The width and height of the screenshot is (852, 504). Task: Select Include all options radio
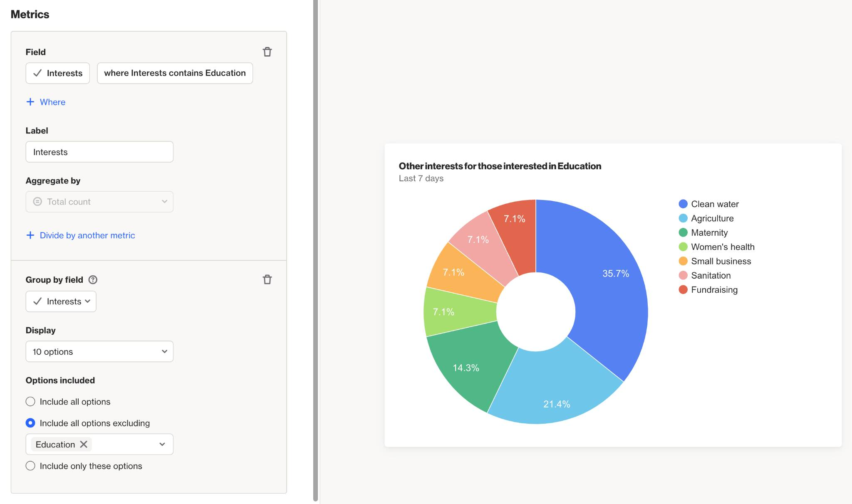tap(30, 402)
